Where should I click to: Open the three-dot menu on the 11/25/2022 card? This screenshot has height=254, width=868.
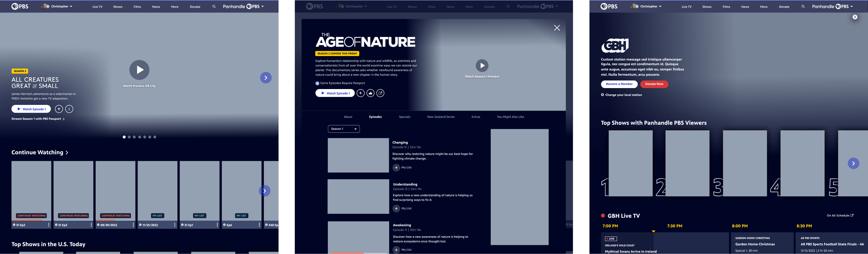coord(175,225)
